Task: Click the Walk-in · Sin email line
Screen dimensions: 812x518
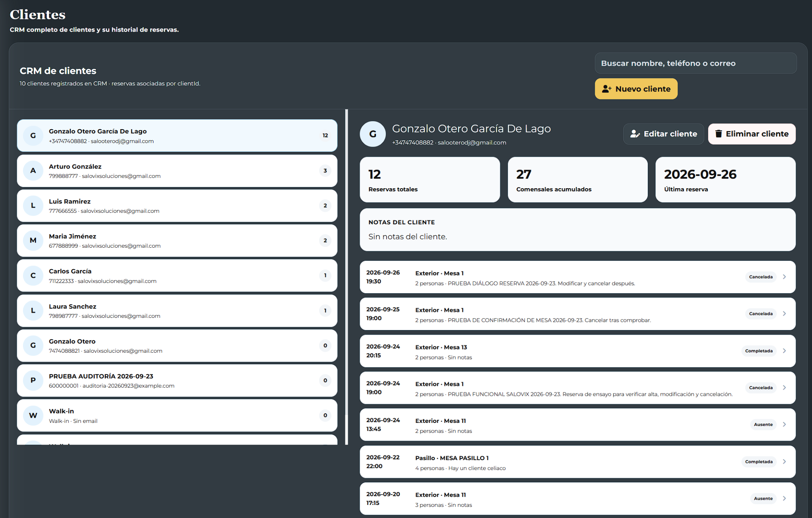Action: 73,421
